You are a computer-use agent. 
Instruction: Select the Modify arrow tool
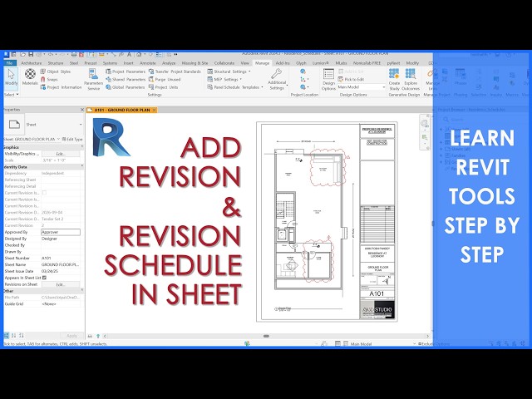pyautogui.click(x=11, y=77)
